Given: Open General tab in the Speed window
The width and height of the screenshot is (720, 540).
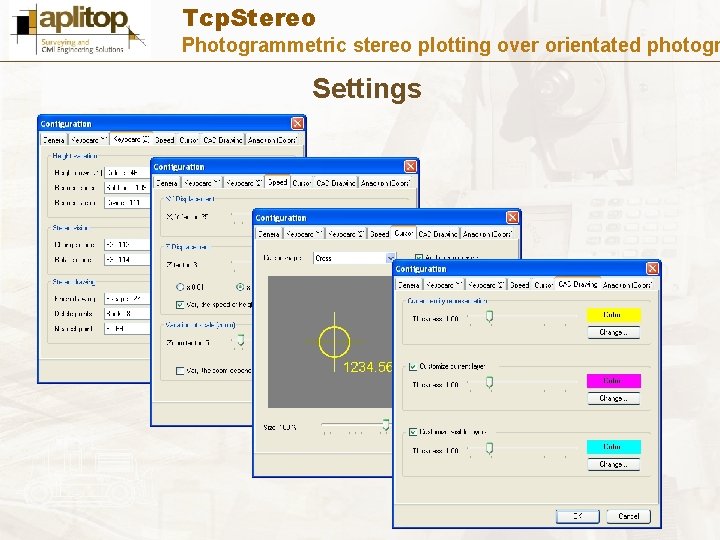Looking at the screenshot, I should [x=166, y=183].
